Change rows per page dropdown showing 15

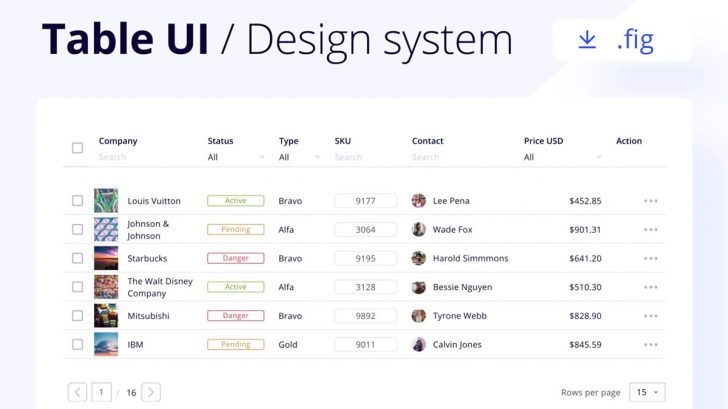click(x=647, y=392)
